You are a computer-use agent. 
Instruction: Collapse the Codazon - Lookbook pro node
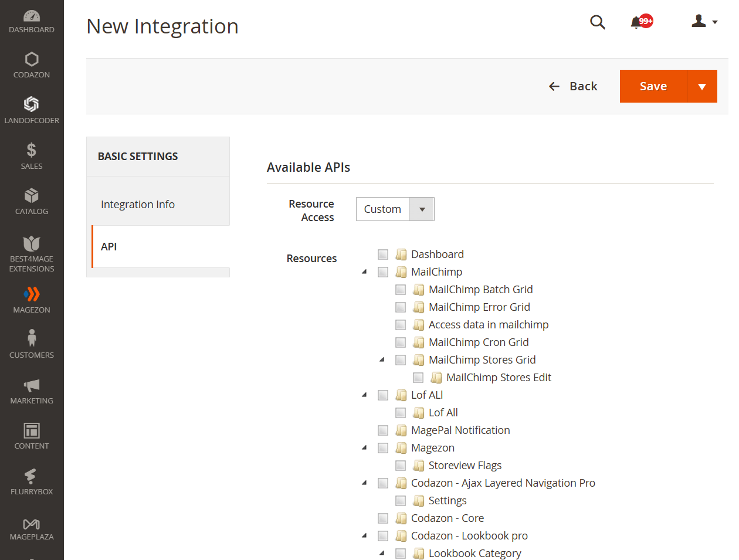pyautogui.click(x=364, y=535)
